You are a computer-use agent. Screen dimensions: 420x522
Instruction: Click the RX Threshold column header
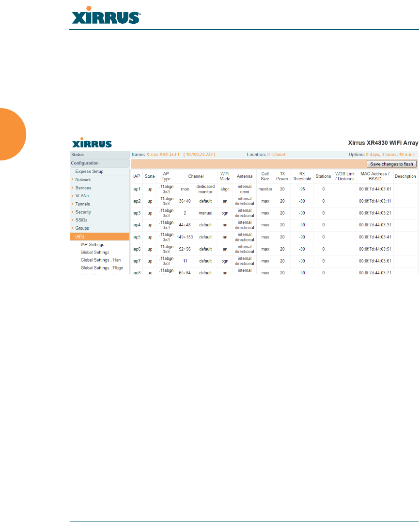pos(302,176)
